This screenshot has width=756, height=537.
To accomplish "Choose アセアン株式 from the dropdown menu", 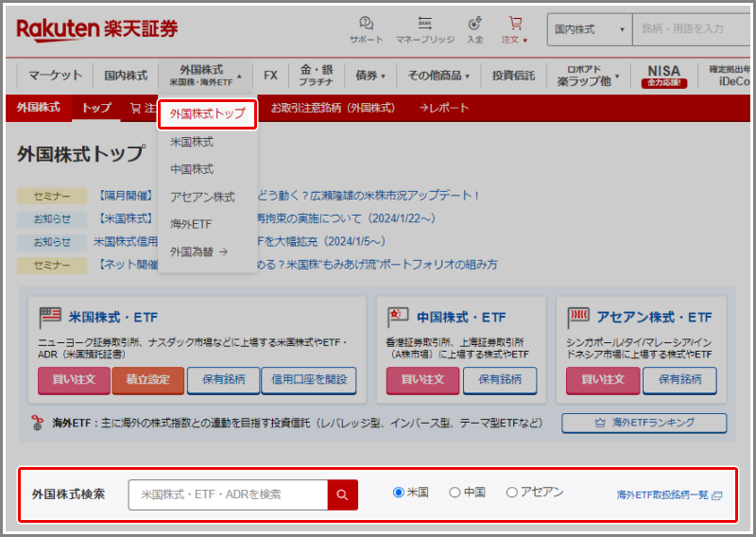I will [x=202, y=197].
